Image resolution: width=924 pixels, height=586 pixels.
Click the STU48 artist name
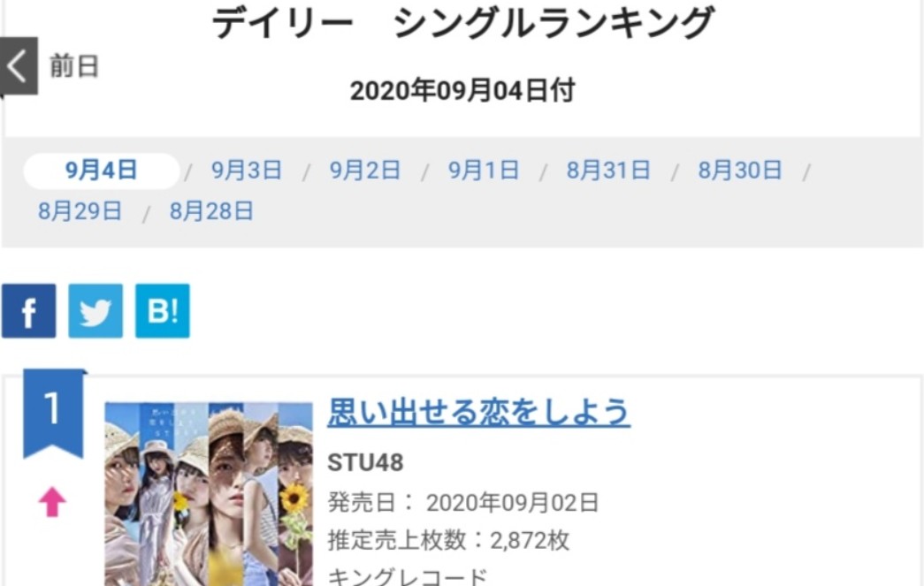[x=365, y=463]
